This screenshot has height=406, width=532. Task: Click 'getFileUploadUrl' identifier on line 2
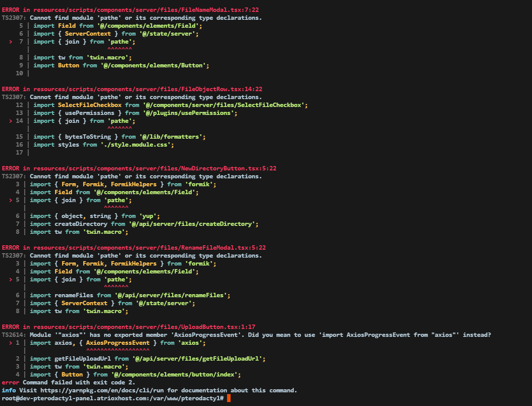[x=83, y=358]
